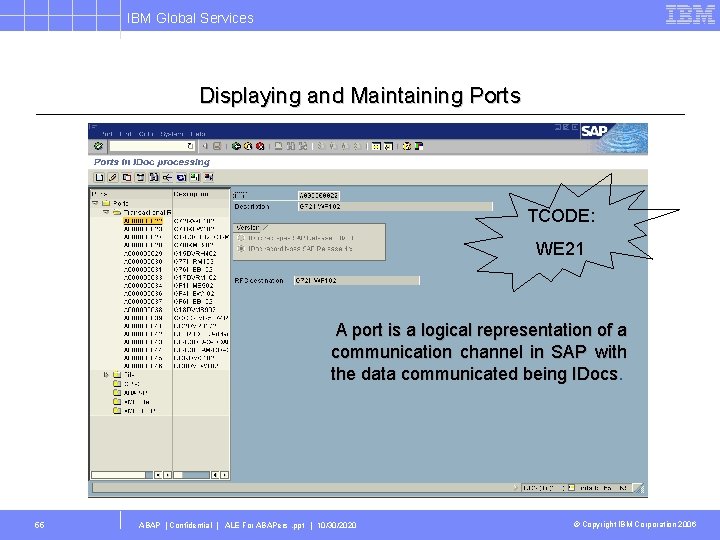Click the Save diskette icon in standard toolbar
The image size is (720, 540).
point(217,146)
